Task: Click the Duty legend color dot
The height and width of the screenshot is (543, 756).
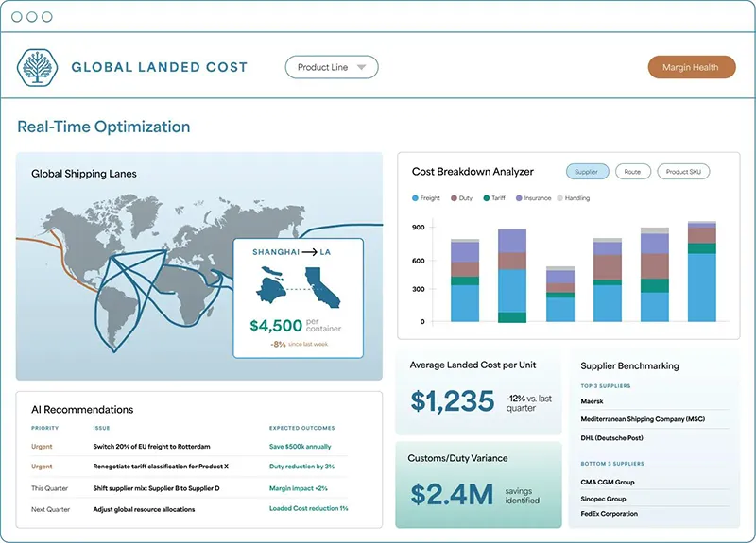Action: [454, 198]
